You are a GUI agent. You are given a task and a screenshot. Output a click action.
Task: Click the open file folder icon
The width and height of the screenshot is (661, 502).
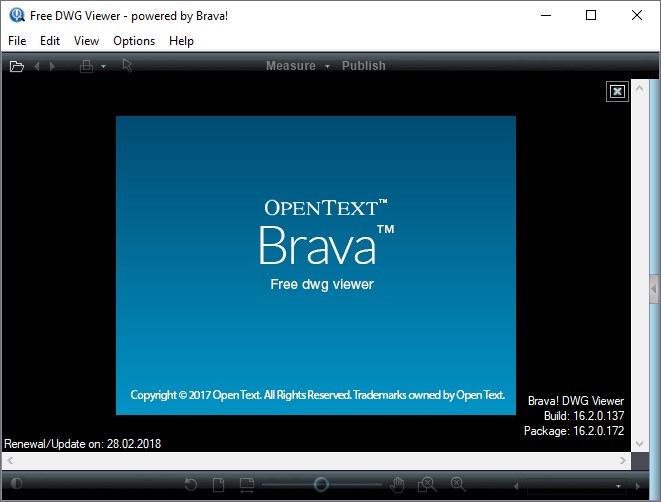(16, 66)
